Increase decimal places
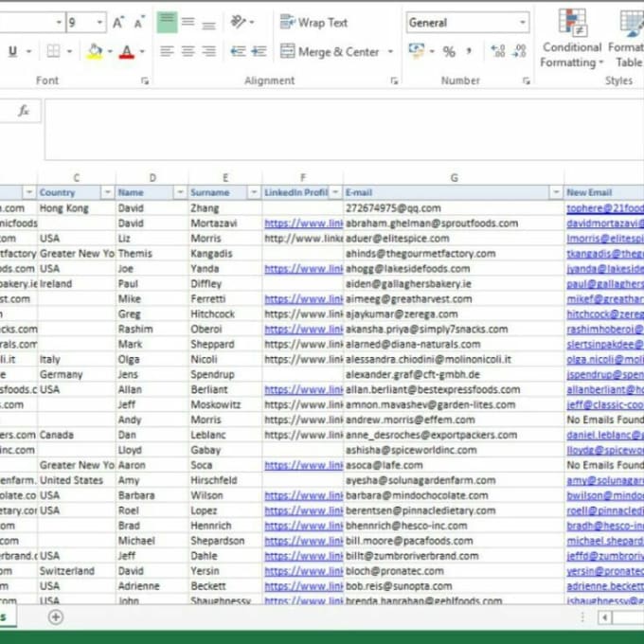 coord(498,51)
